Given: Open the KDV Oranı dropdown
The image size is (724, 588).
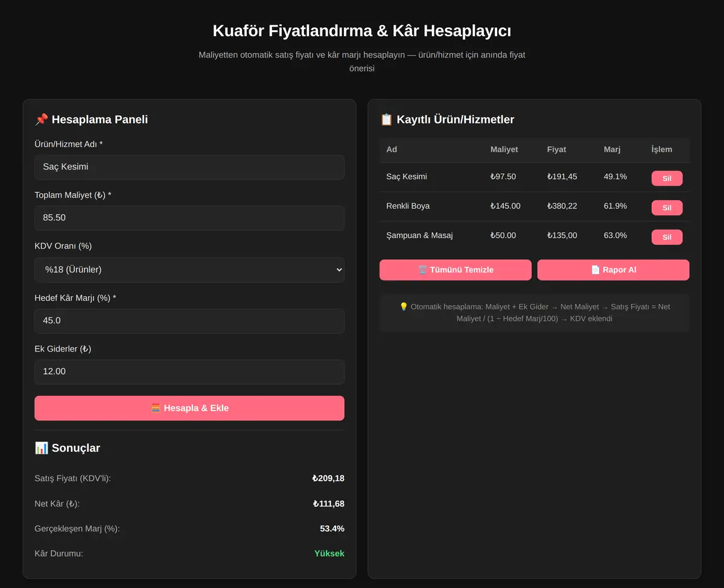Looking at the screenshot, I should click(189, 270).
